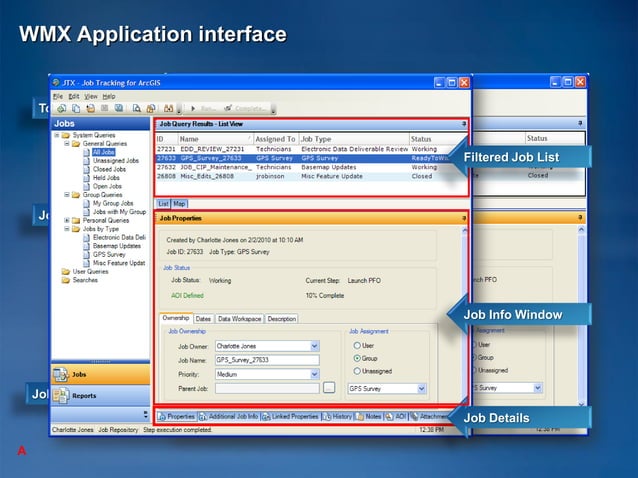Click the Parent Job browse button
Viewport: 638px width, 478px height.
coord(329,388)
